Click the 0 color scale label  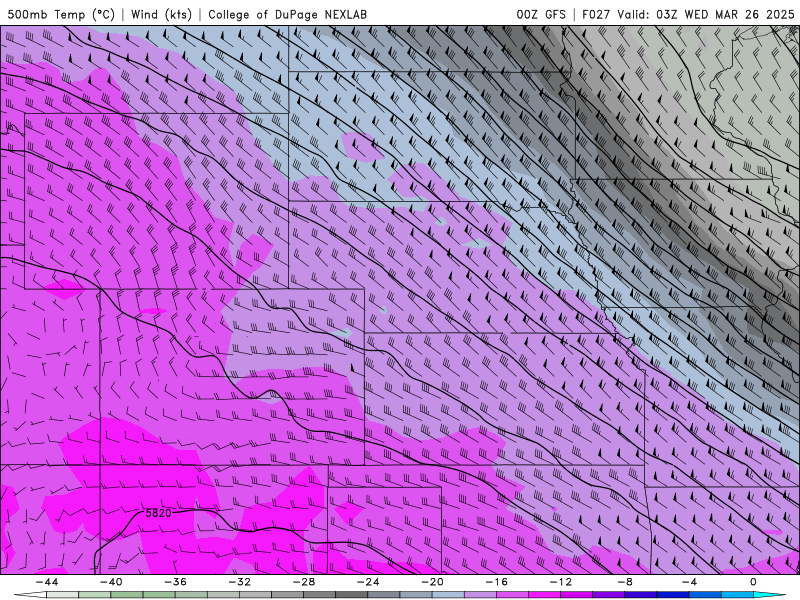(754, 582)
